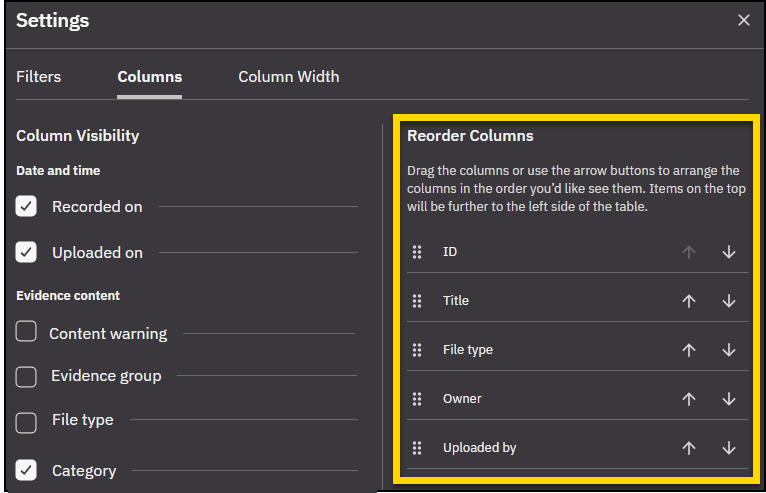The image size is (766, 493).
Task: Check the Evidence group checkbox
Action: point(27,376)
